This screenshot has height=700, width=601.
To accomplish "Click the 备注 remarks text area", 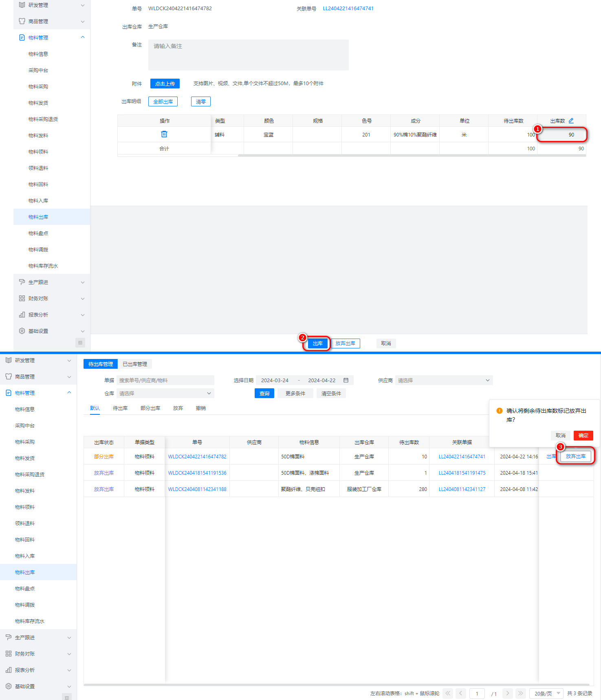I will pos(248,55).
